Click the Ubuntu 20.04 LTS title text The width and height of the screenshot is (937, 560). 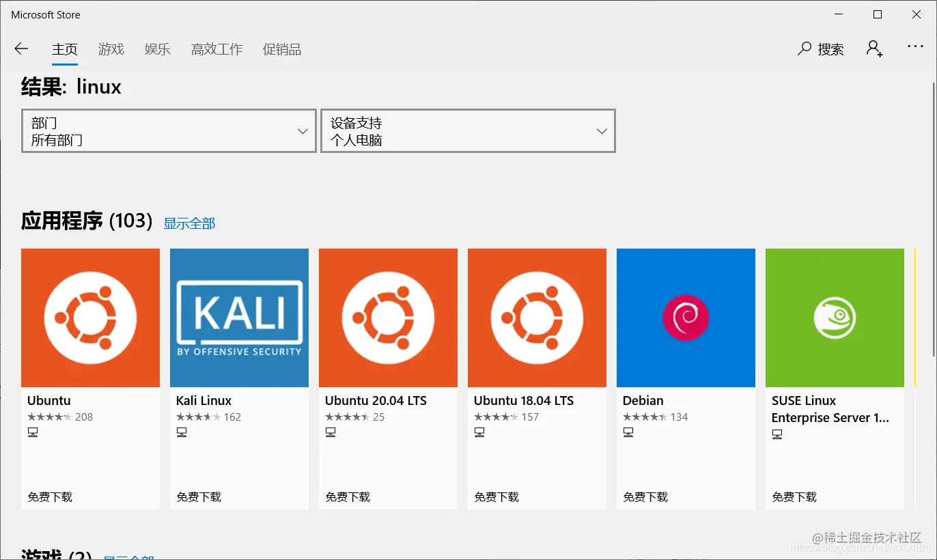click(376, 401)
